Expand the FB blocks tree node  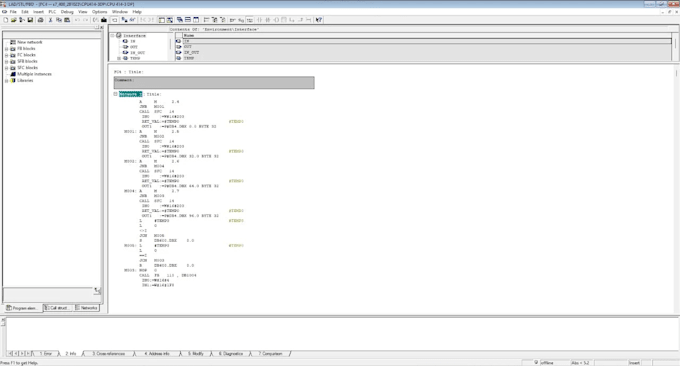point(7,49)
